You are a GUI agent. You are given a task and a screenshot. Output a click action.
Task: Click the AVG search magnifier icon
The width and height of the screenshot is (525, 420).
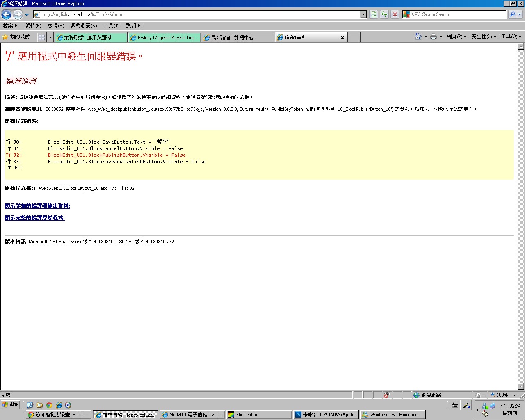[x=512, y=14]
